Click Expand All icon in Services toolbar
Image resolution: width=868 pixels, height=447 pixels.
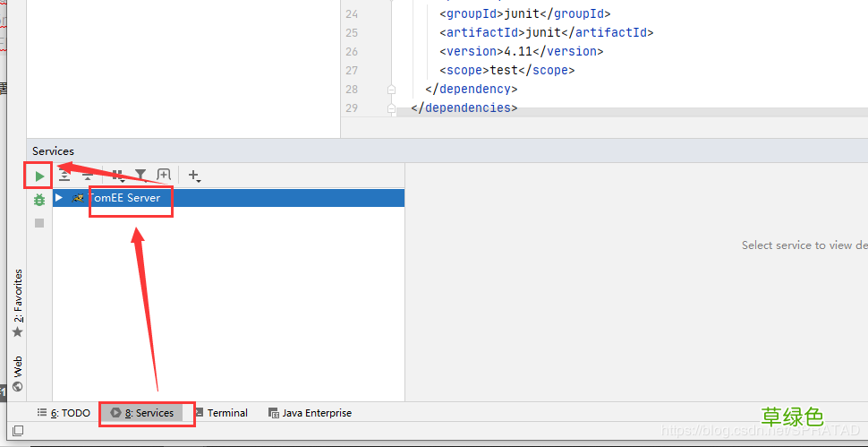pyautogui.click(x=64, y=176)
